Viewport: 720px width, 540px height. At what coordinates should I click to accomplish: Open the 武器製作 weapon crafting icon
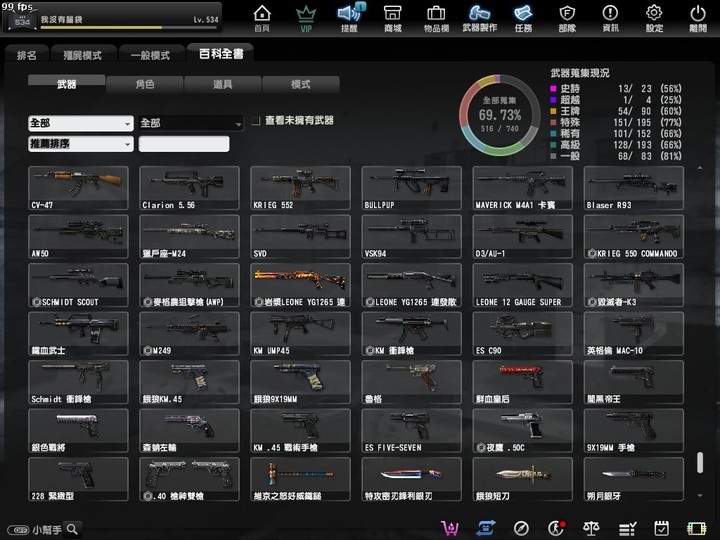pyautogui.click(x=479, y=17)
